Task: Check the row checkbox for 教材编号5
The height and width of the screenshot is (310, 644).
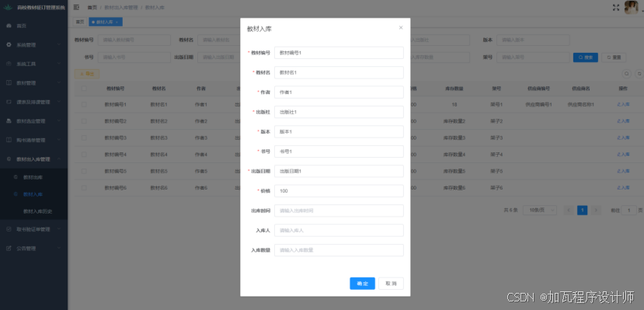Action: (84, 171)
